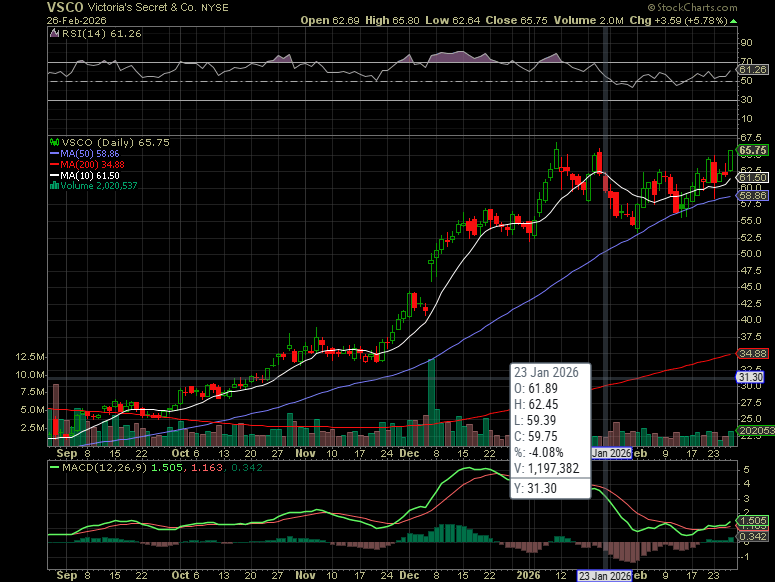Viewport: 775px width, 582px height.
Task: Click the green up-arrow icon beside the change
Action: pos(733,21)
